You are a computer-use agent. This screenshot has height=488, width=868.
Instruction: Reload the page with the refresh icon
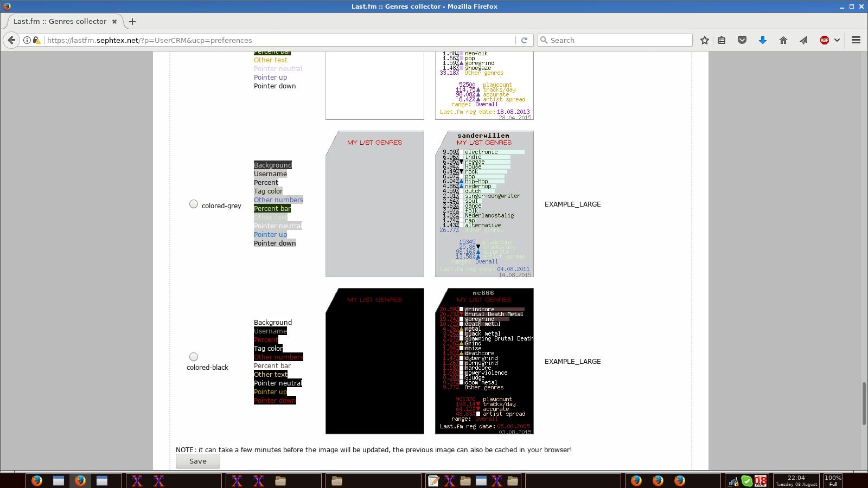pos(524,40)
